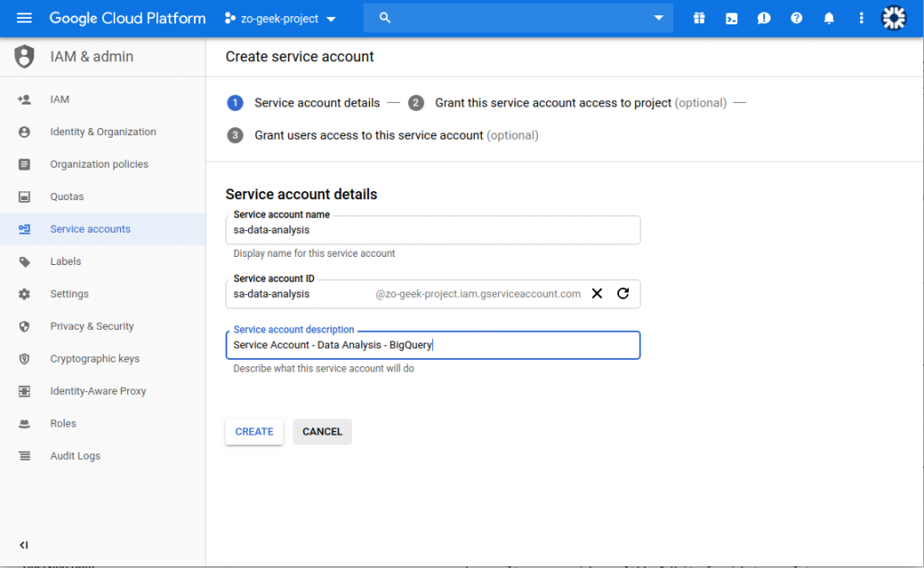This screenshot has height=568, width=924.
Task: Click the Service accounts key icon
Action: 24,229
